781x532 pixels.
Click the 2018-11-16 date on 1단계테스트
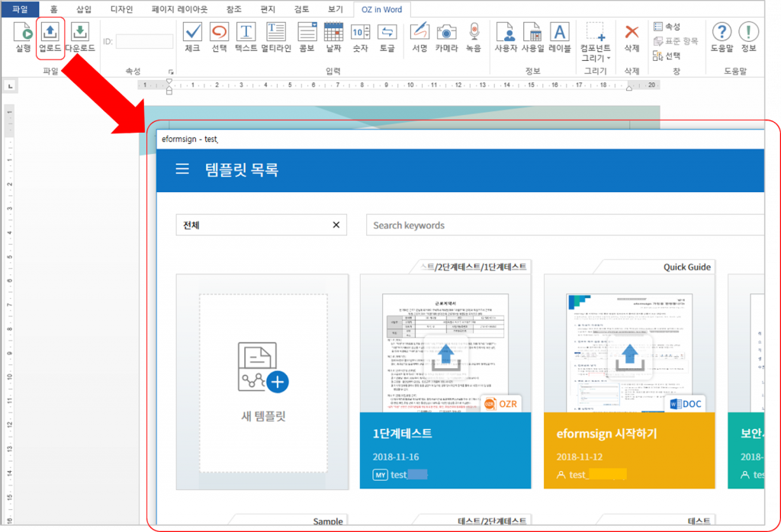396,457
